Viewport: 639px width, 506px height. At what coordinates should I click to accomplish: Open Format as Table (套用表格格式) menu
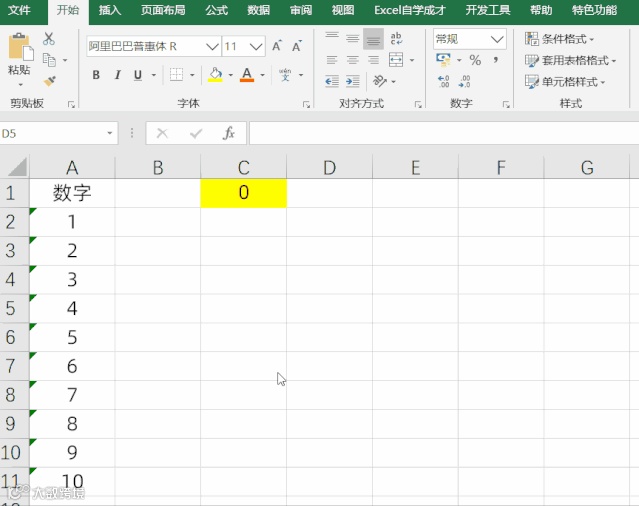(x=570, y=60)
